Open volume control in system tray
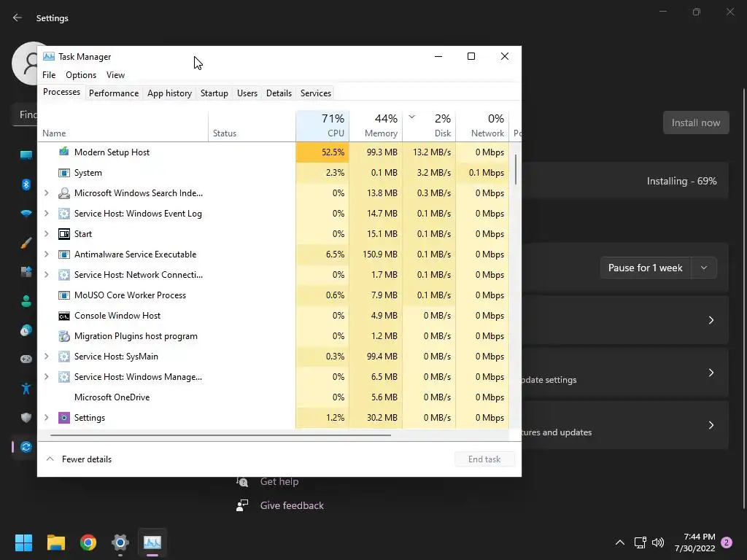This screenshot has width=747, height=560. pos(658,542)
